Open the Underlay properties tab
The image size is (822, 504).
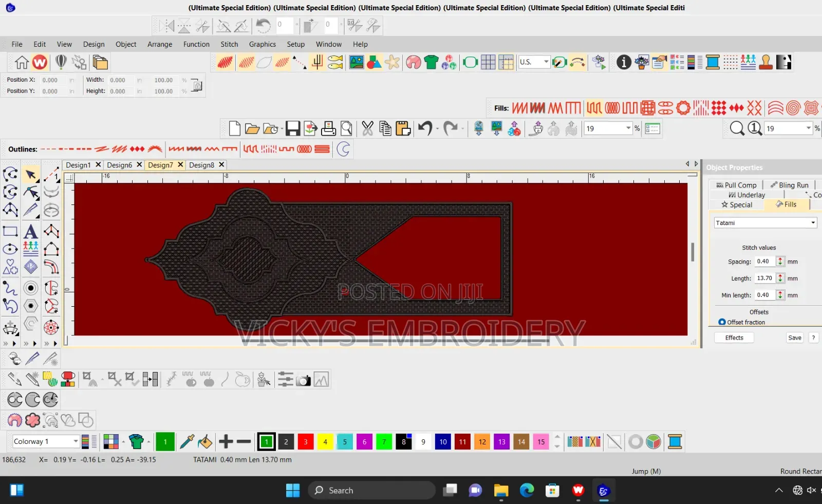[x=747, y=195]
